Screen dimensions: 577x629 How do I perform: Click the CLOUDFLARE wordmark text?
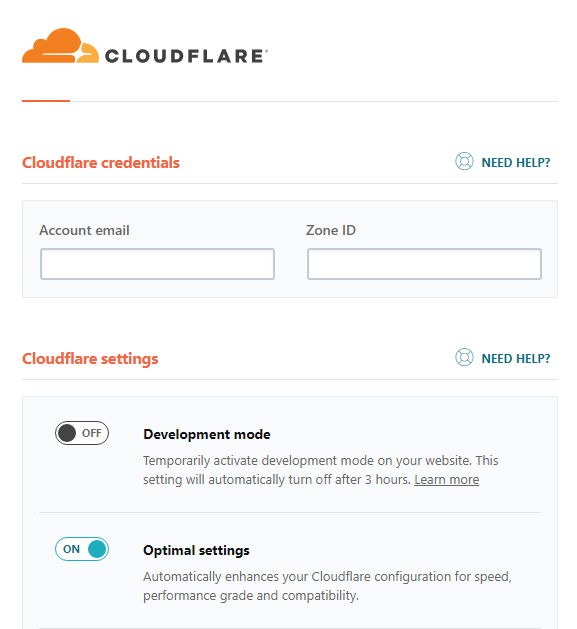186,56
